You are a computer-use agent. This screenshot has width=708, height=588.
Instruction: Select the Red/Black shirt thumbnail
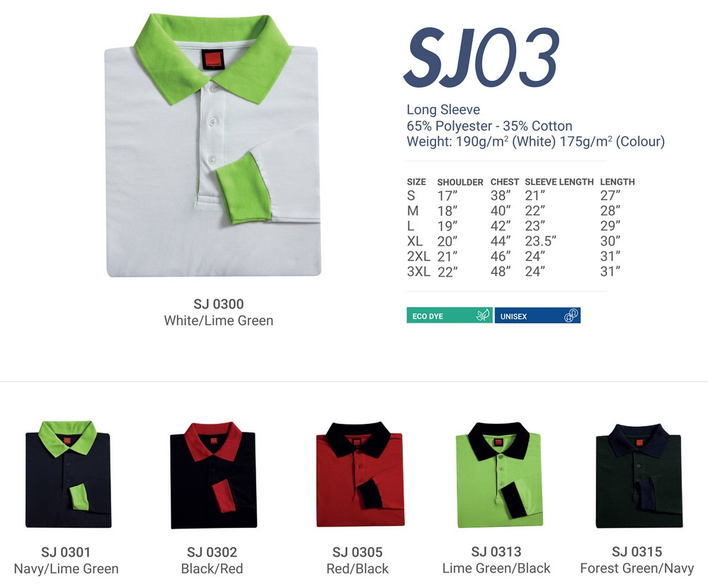point(360,474)
